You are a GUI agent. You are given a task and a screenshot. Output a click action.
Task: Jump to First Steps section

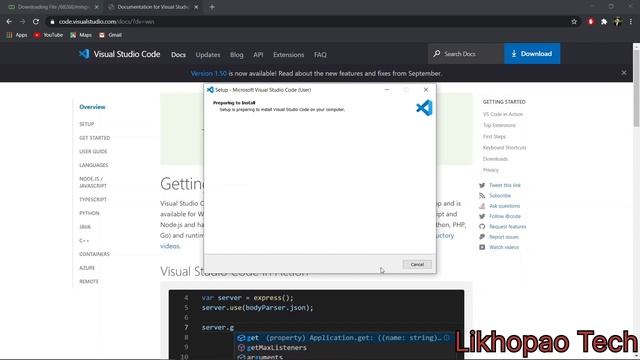point(494,137)
